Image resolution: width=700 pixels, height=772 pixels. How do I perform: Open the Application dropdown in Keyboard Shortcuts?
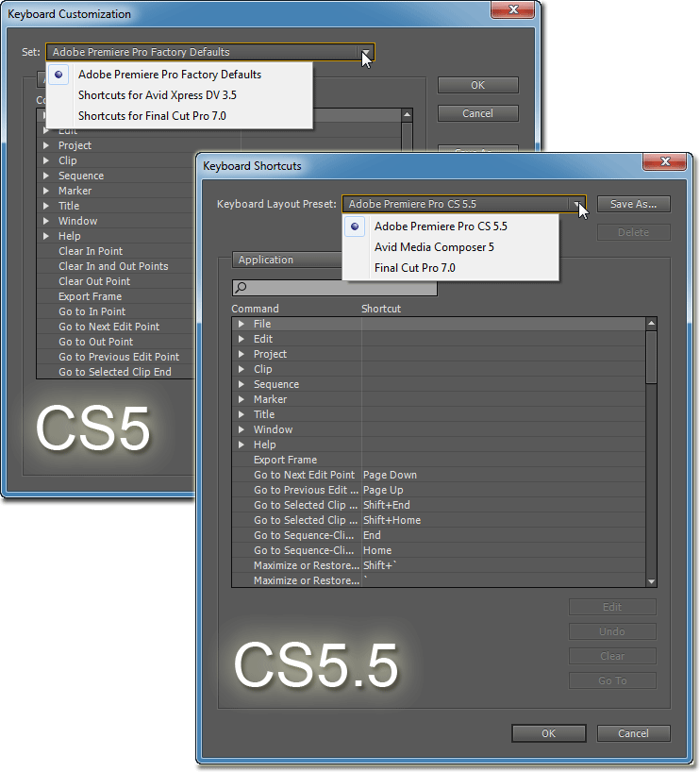(x=288, y=260)
